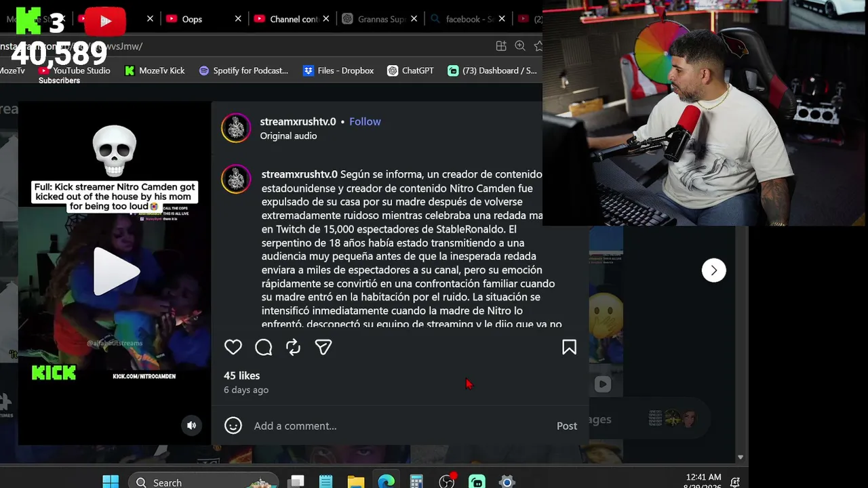This screenshot has height=488, width=868.
Task: Open the Spotify for Podcast bookmark
Action: pos(243,70)
